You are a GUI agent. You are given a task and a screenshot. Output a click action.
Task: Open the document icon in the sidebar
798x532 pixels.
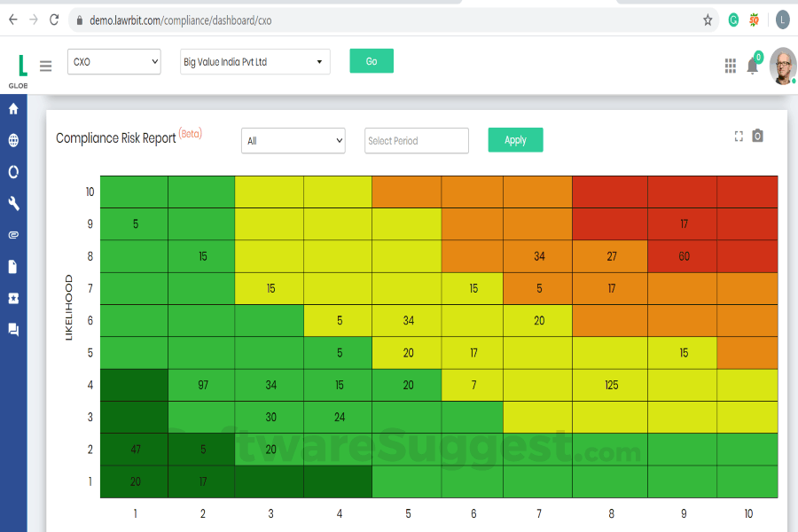tap(12, 266)
